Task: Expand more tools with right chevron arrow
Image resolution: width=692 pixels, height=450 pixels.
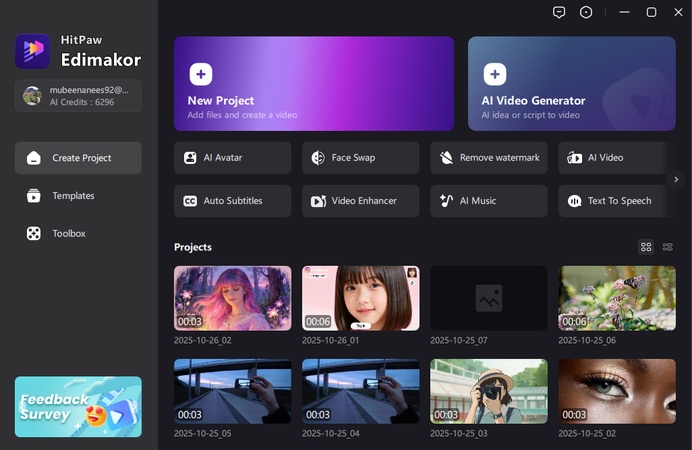Action: tap(676, 180)
